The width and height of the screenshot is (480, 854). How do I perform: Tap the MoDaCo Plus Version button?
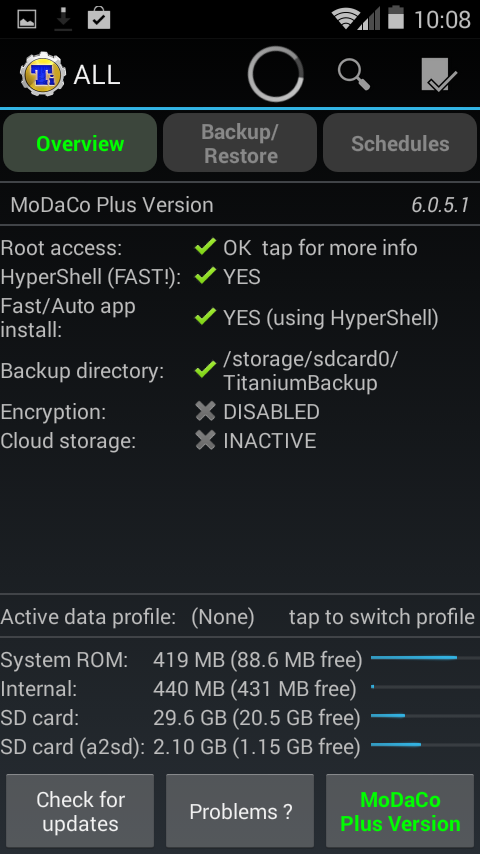click(x=400, y=811)
